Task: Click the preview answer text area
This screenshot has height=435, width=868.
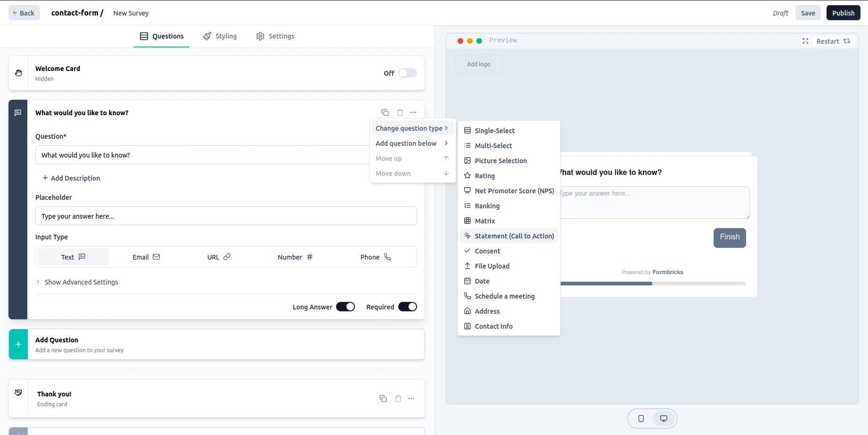Action: pyautogui.click(x=654, y=203)
